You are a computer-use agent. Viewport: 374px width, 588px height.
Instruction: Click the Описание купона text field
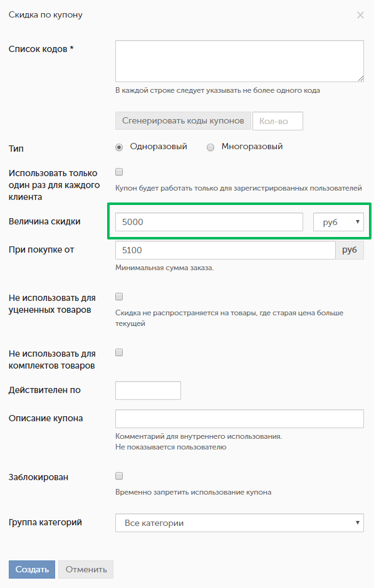239,419
